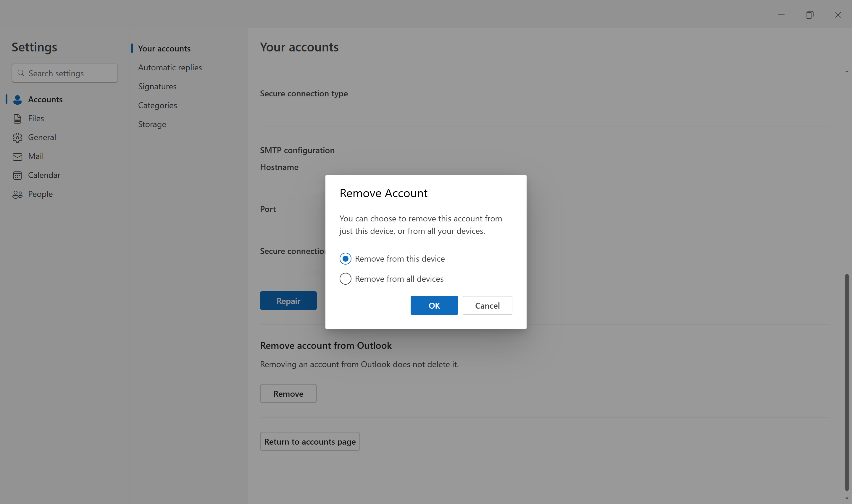This screenshot has width=852, height=504.
Task: Open the General settings section
Action: click(64, 137)
